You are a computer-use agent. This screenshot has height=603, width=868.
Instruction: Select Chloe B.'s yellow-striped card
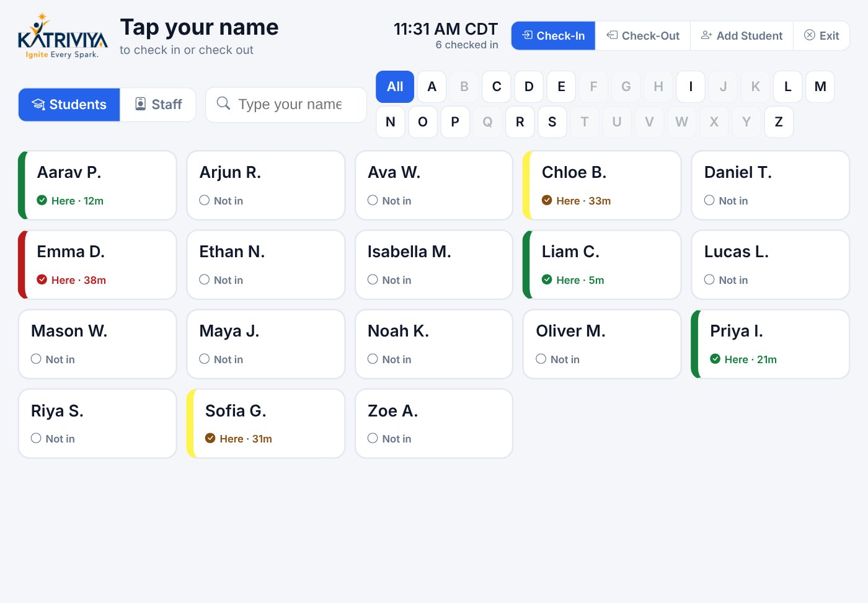[x=602, y=185]
